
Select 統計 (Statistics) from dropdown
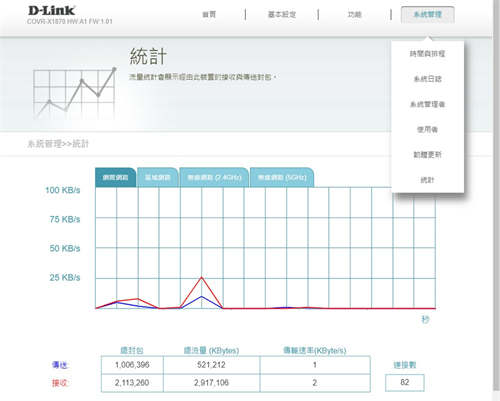tap(427, 180)
